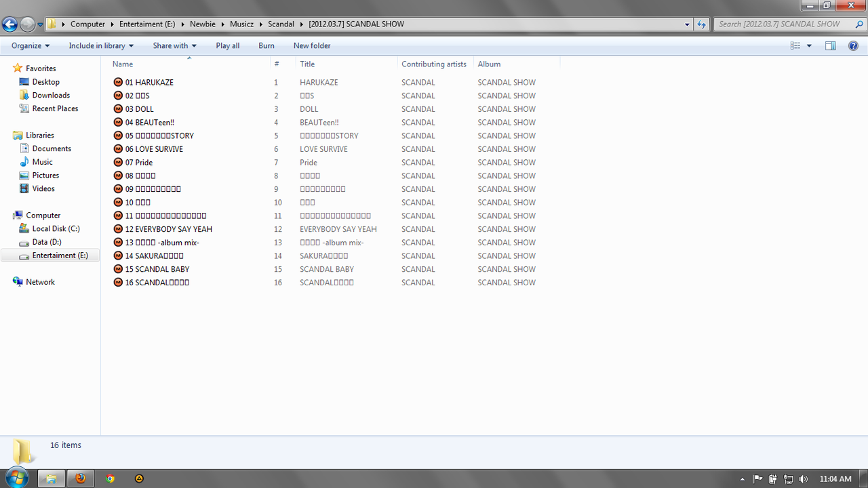Open Google Chrome from the taskbar
This screenshot has width=868, height=488.
point(110,478)
